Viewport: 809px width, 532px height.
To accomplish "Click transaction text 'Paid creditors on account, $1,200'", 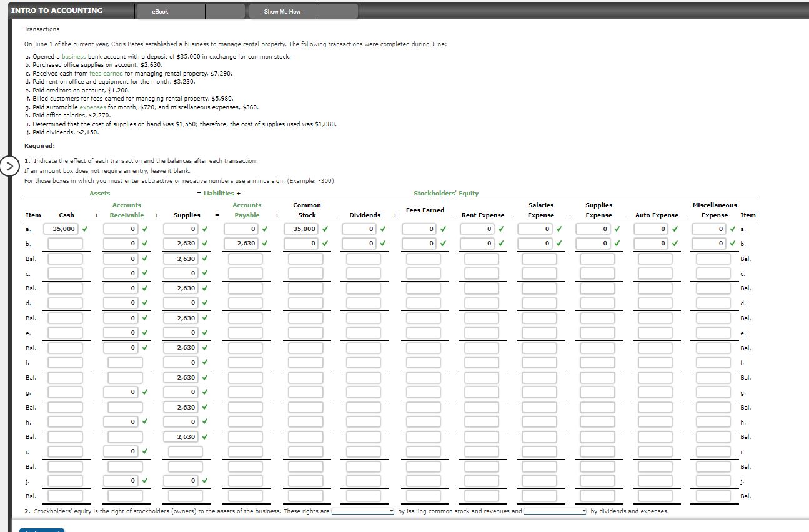I will [81, 90].
